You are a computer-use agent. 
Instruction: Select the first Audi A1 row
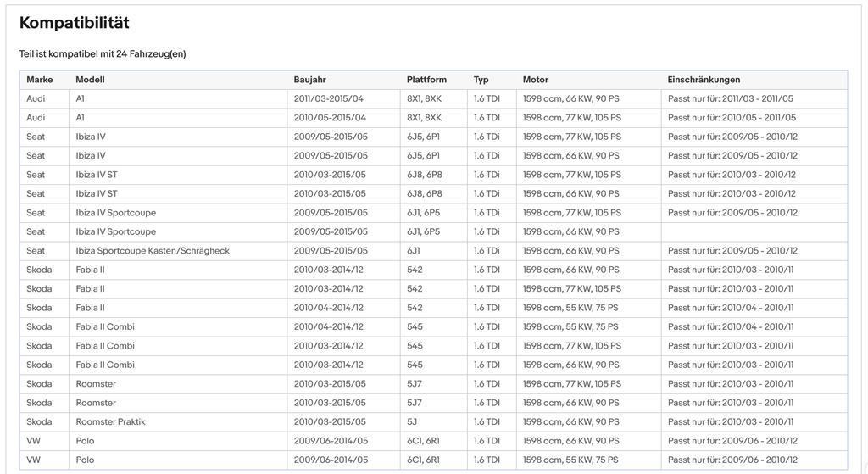433,98
